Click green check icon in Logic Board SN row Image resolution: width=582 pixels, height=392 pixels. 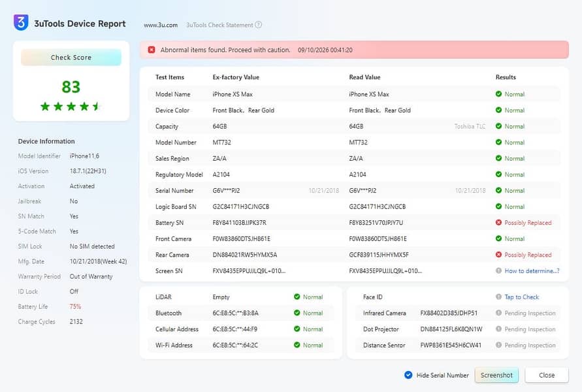(x=498, y=206)
